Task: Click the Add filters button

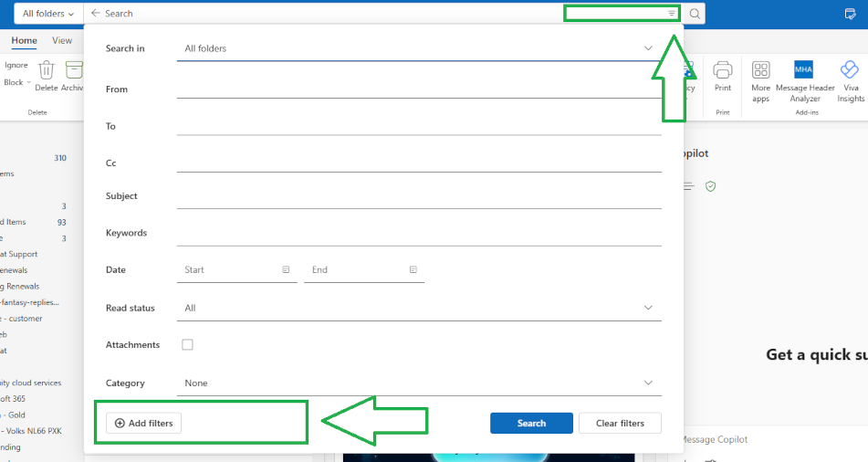Action: coord(144,424)
